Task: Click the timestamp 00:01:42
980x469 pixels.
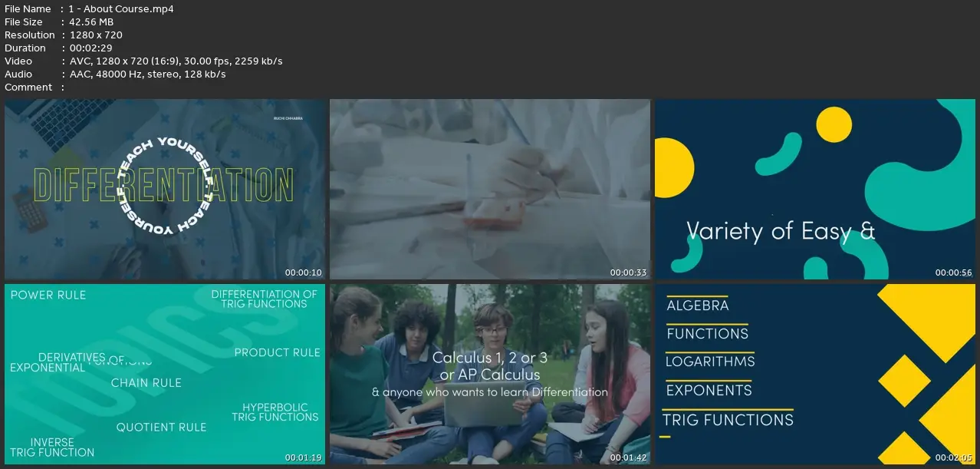Action: [x=629, y=457]
